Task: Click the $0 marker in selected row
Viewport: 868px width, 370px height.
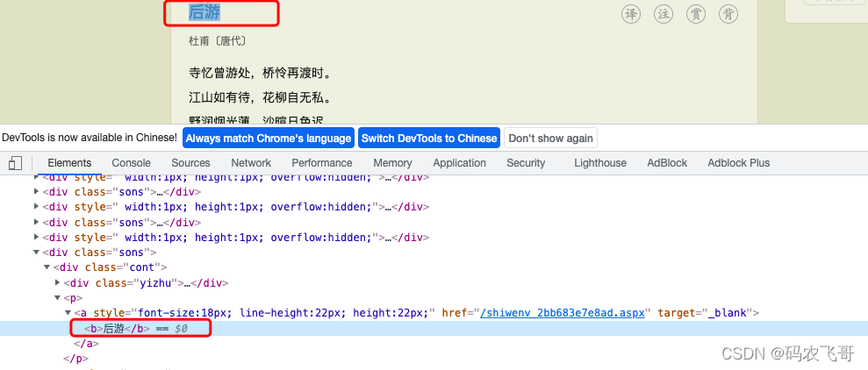Action: click(181, 329)
